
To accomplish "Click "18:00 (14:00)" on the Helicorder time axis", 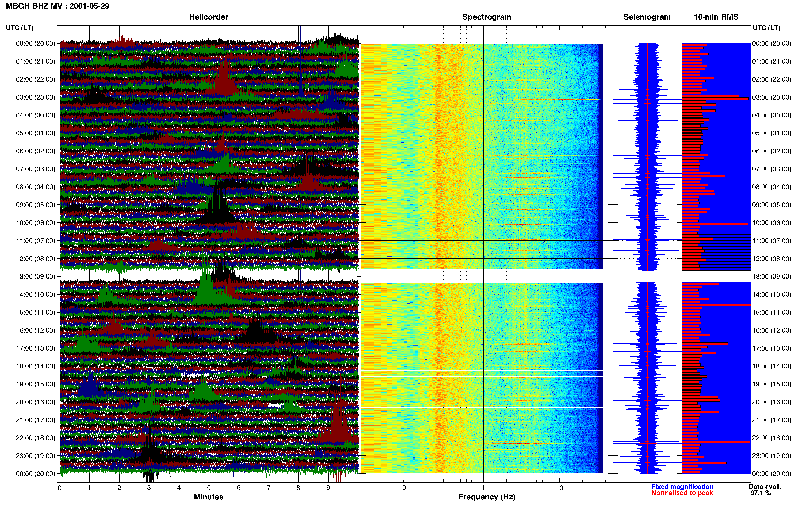I will (x=35, y=366).
